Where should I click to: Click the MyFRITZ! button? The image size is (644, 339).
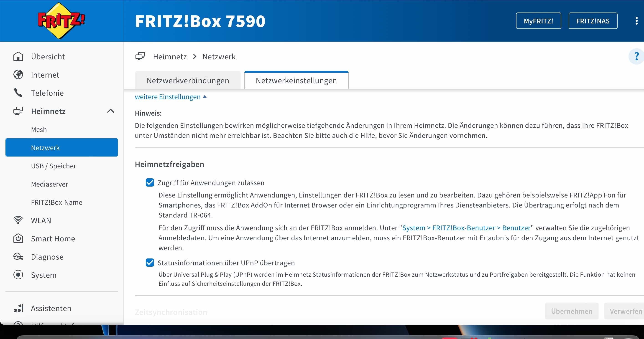click(x=538, y=21)
